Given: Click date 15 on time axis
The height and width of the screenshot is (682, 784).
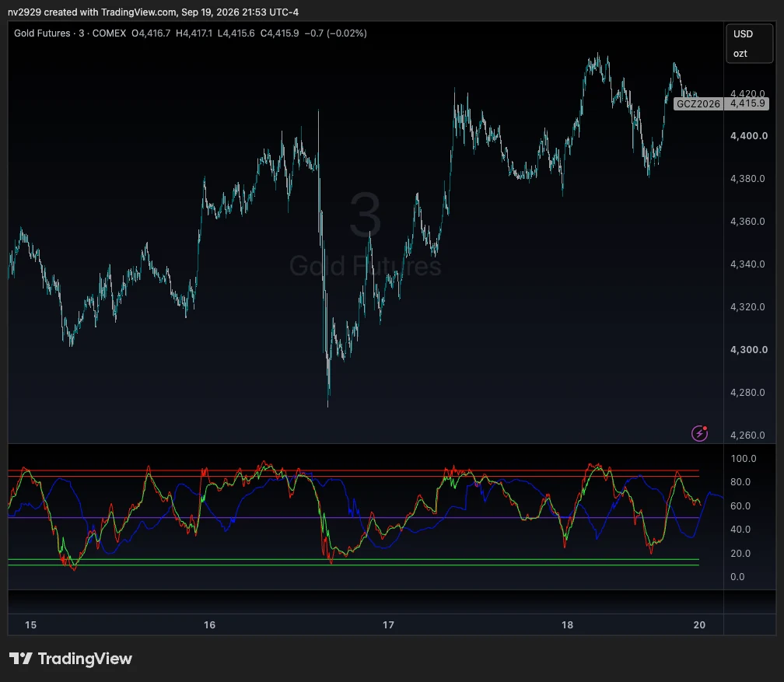Looking at the screenshot, I should (x=30, y=625).
